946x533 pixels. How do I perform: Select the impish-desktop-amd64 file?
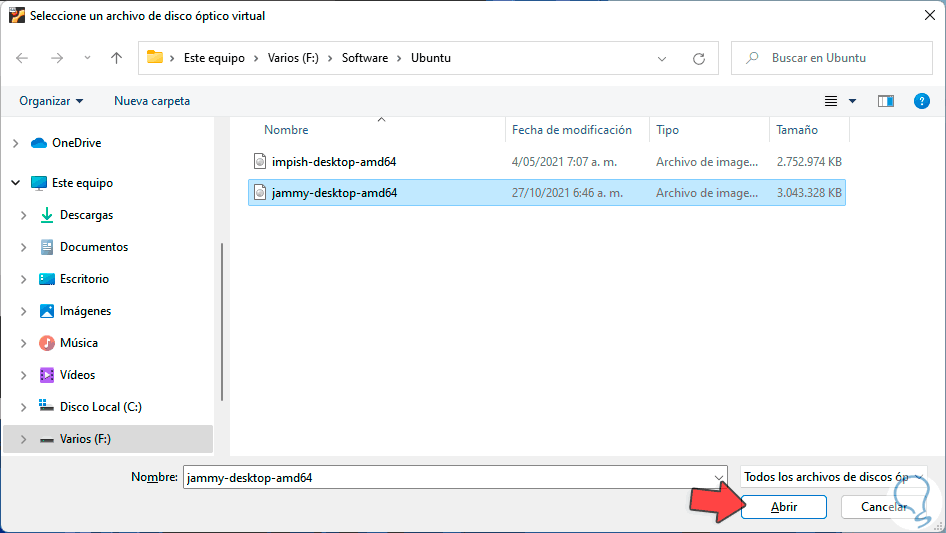547,162
